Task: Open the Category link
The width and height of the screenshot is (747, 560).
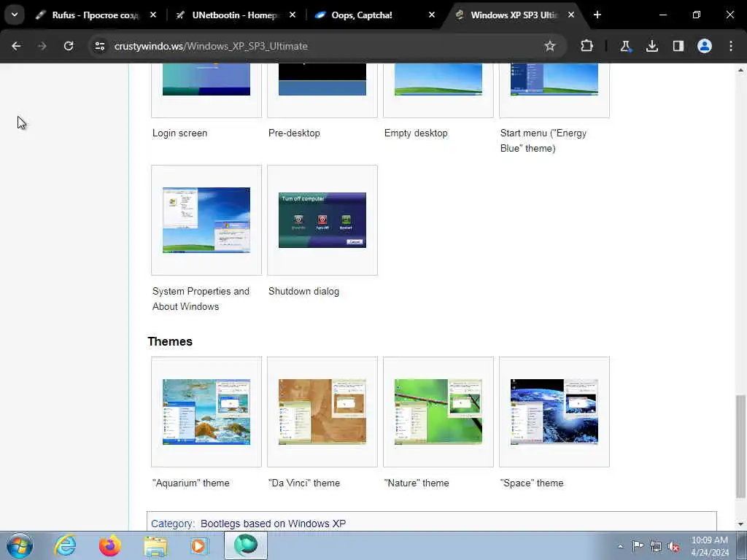Action: 171,524
